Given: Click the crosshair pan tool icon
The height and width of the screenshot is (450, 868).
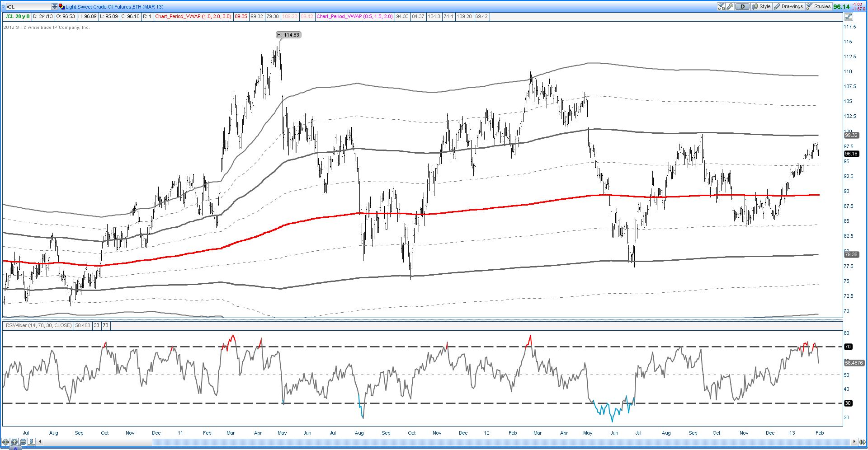Looking at the screenshot, I should pyautogui.click(x=6, y=442).
